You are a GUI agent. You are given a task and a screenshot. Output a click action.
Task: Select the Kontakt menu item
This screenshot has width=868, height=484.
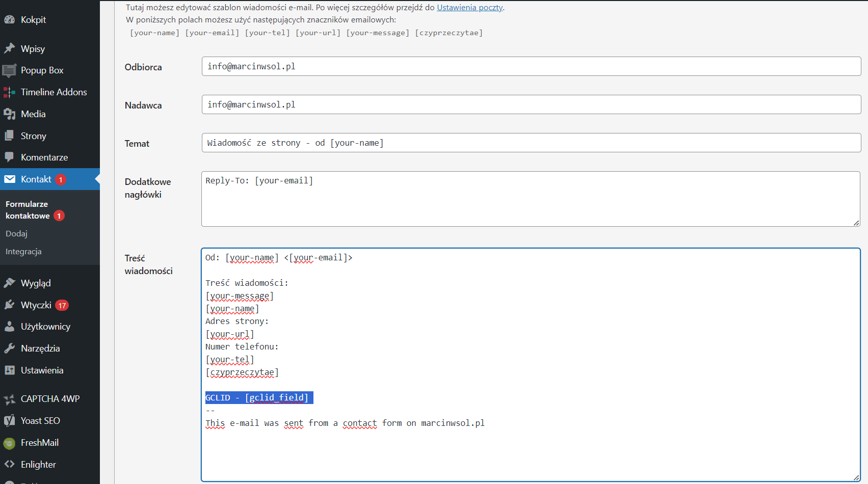(50, 179)
